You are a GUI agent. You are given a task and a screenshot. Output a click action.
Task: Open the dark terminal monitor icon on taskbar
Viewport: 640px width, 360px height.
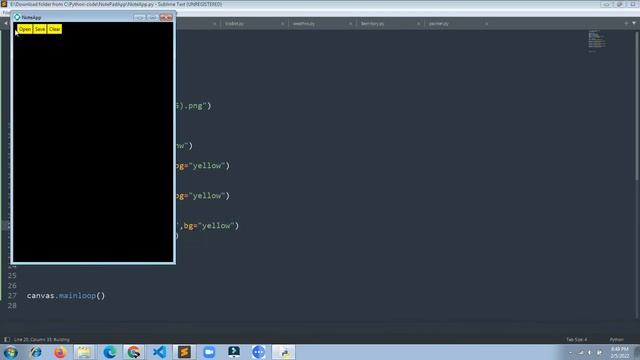[234, 352]
